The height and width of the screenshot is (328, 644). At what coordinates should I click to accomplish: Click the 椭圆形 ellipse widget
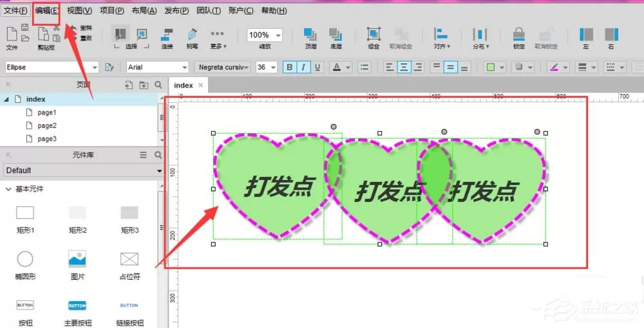pyautogui.click(x=26, y=265)
